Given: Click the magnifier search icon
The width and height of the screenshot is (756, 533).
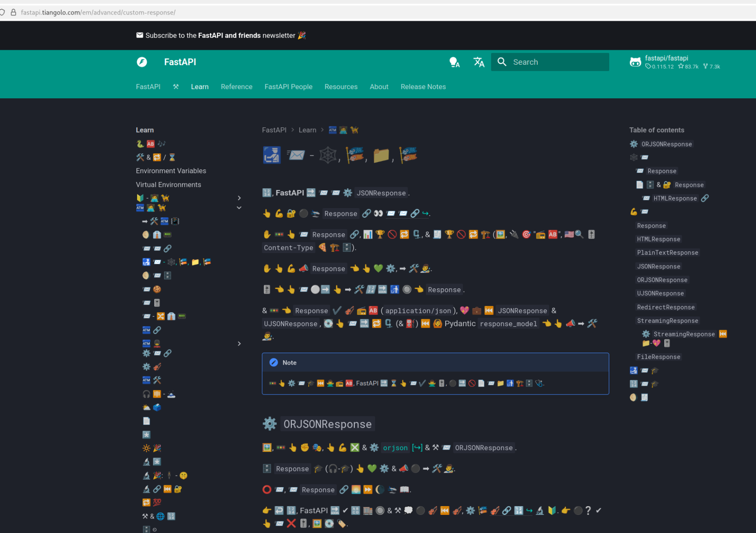Looking at the screenshot, I should [x=502, y=62].
